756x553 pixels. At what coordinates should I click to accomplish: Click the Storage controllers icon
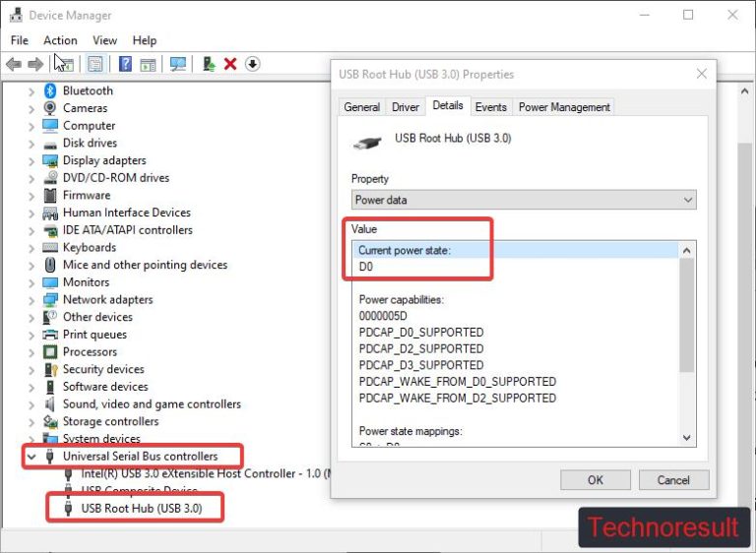[49, 421]
